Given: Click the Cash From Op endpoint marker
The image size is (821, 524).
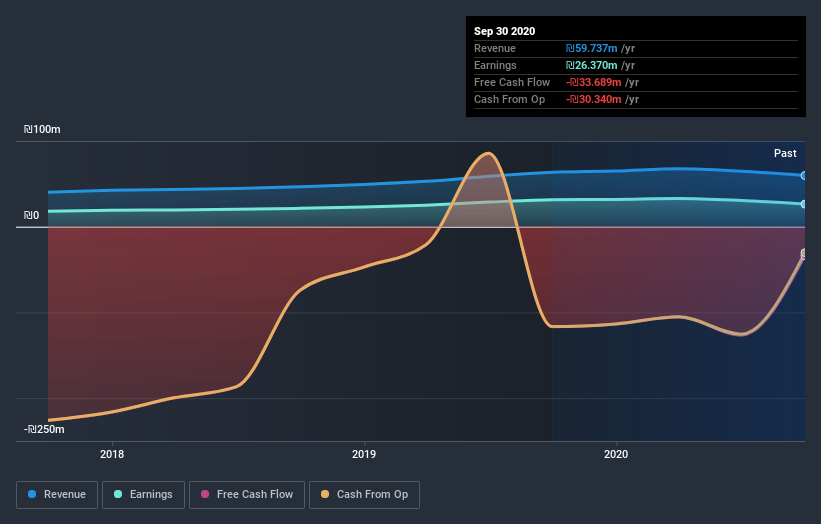Looking at the screenshot, I should [804, 253].
